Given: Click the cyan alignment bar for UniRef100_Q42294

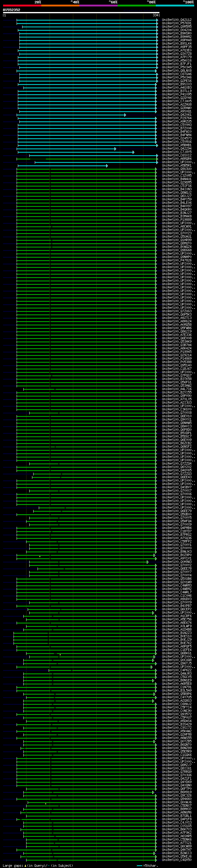Looking at the screenshot, I should pos(66,149).
